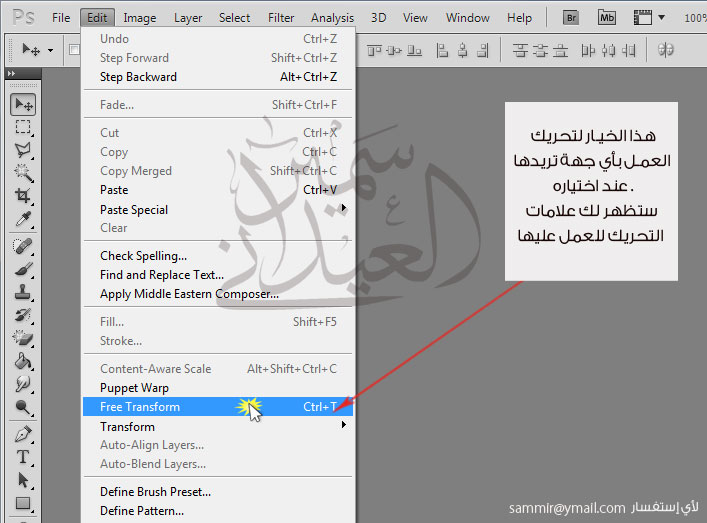Screen dimensions: 707x523
Task: Choose Free Transform in Edit menu
Action: tap(218, 407)
